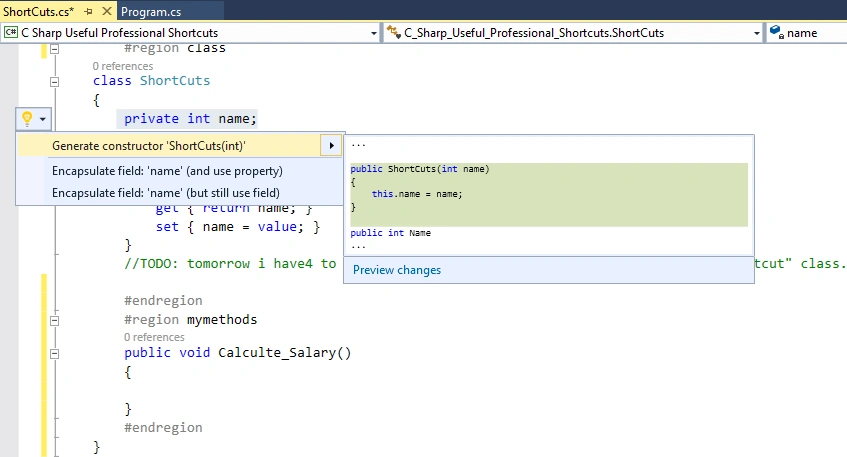Close the ShortCuts.cs tab
The height and width of the screenshot is (457, 847).
click(x=107, y=11)
